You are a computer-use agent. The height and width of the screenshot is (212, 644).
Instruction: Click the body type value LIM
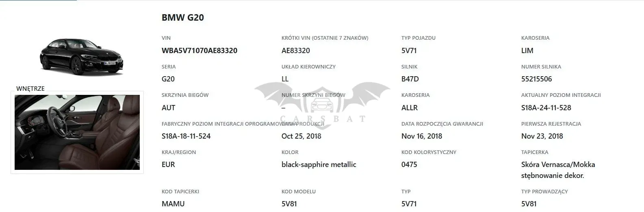coord(527,51)
